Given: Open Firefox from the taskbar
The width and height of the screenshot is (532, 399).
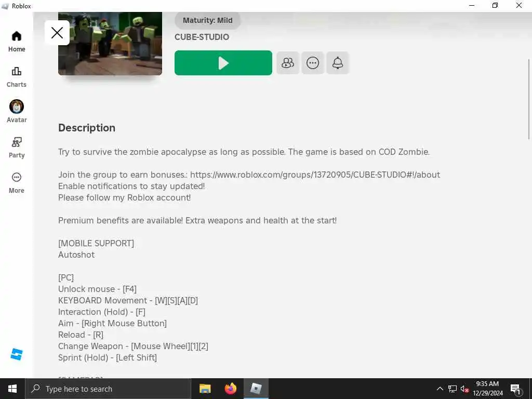Looking at the screenshot, I should 231,389.
